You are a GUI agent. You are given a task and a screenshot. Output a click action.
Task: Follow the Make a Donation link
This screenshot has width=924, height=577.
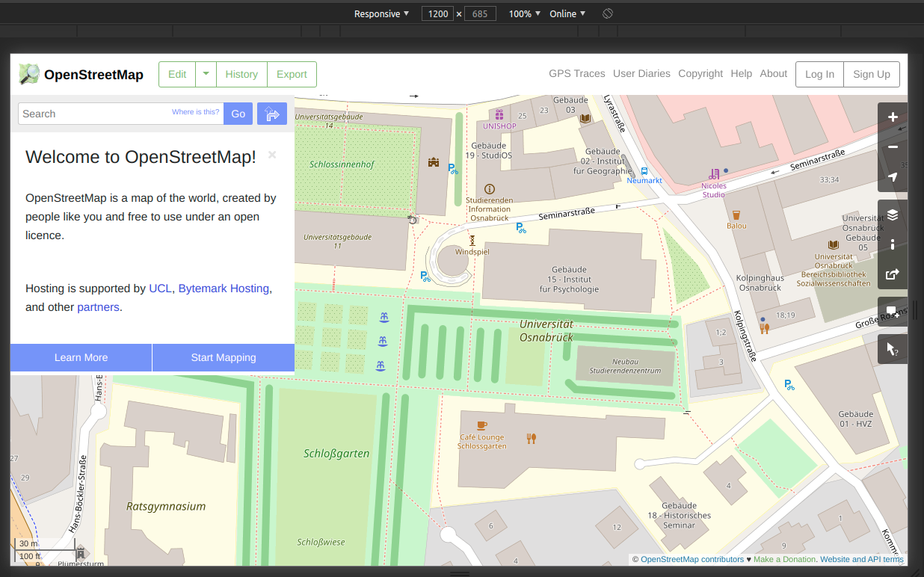coord(784,559)
